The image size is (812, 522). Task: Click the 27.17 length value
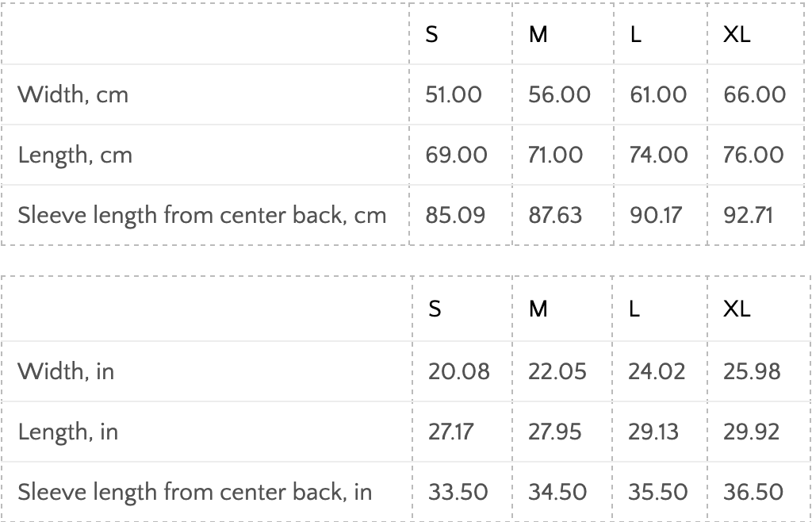pos(451,432)
